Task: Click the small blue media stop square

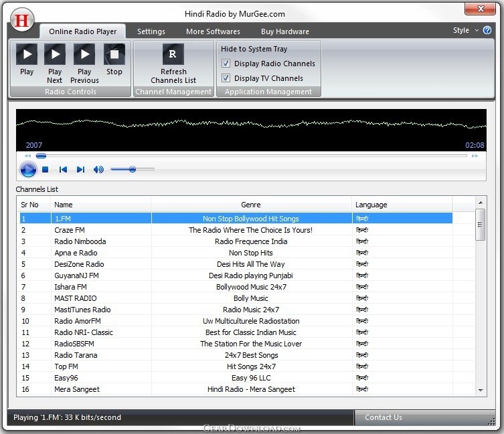Action: pos(46,169)
